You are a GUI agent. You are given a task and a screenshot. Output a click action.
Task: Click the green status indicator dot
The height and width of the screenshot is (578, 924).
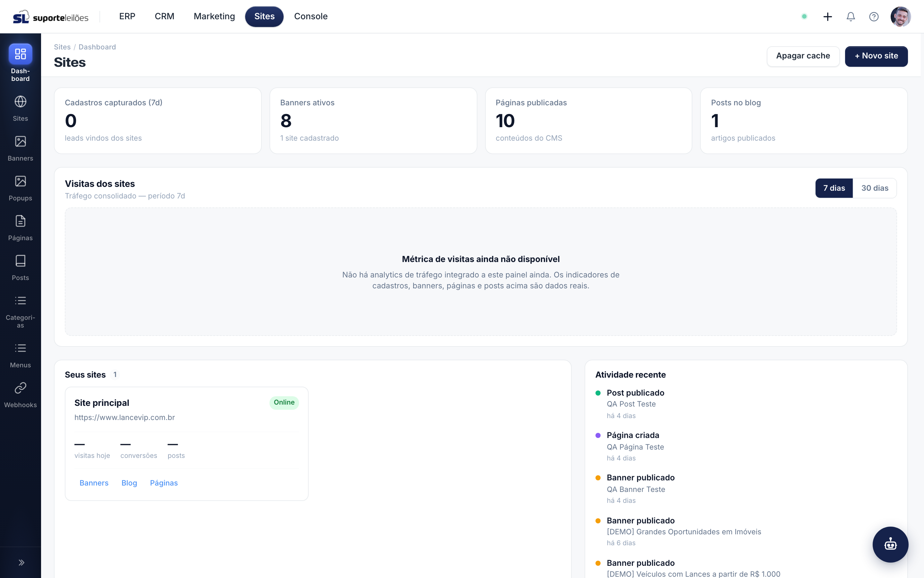(x=804, y=16)
